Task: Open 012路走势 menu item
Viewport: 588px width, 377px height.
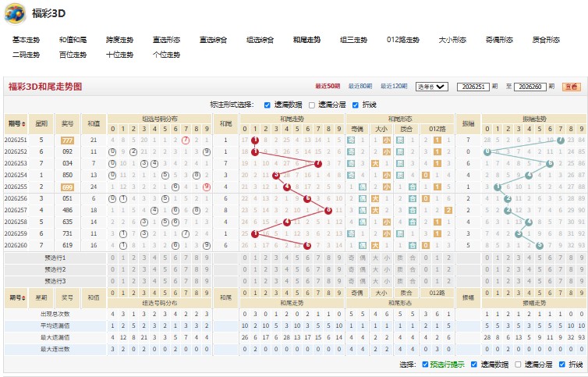Action: [x=402, y=40]
